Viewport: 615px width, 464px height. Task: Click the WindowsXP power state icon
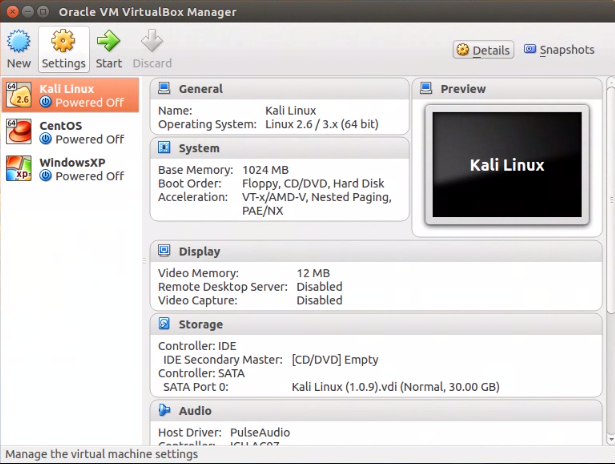pos(45,176)
